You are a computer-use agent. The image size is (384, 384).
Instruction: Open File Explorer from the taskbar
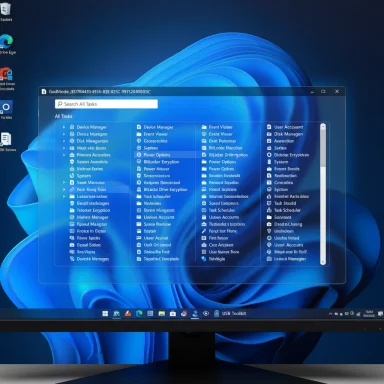162,313
